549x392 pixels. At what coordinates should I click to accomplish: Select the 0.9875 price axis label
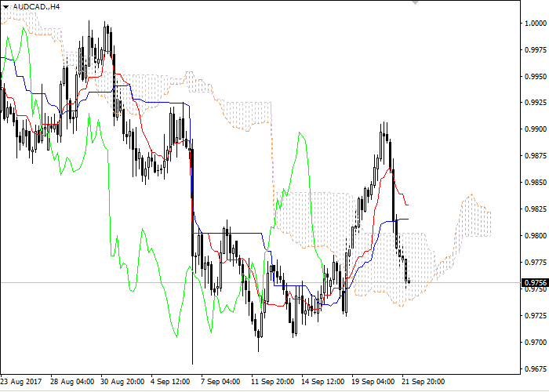pos(536,156)
